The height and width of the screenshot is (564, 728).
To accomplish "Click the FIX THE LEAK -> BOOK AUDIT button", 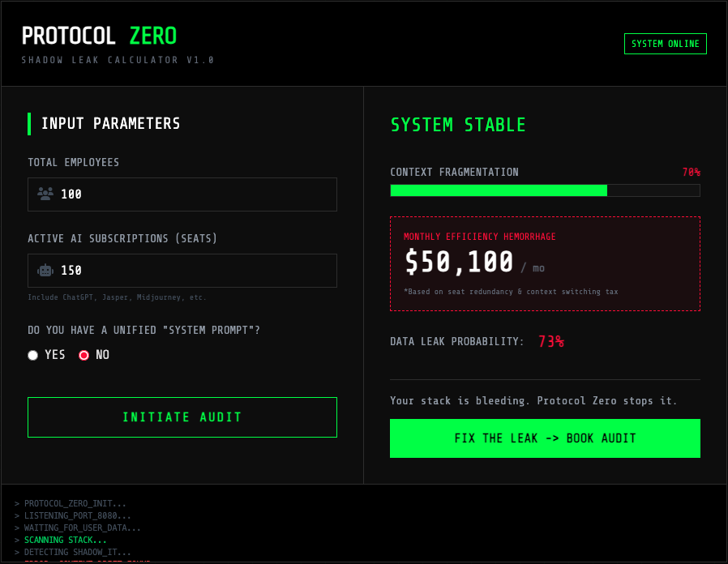I will 545,438.
